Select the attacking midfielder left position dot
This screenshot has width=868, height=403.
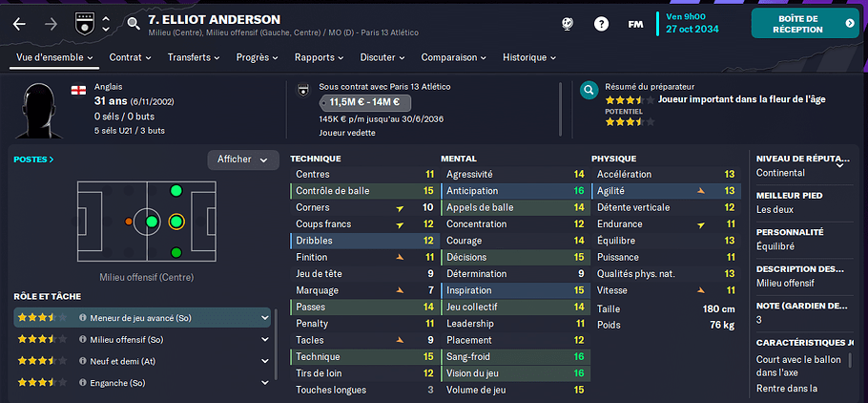coord(176,191)
